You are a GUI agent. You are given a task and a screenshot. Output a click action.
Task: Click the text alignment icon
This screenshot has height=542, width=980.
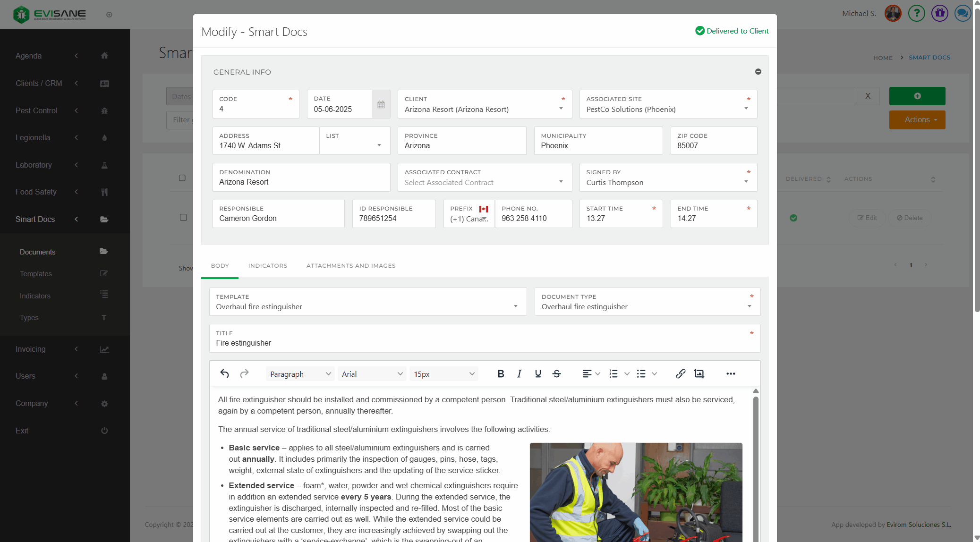click(587, 374)
